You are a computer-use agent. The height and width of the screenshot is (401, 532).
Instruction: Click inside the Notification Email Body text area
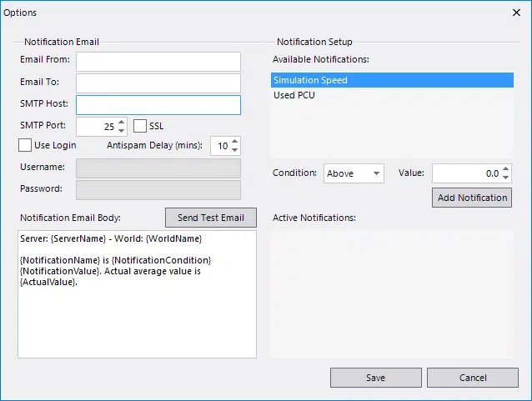tap(137, 294)
